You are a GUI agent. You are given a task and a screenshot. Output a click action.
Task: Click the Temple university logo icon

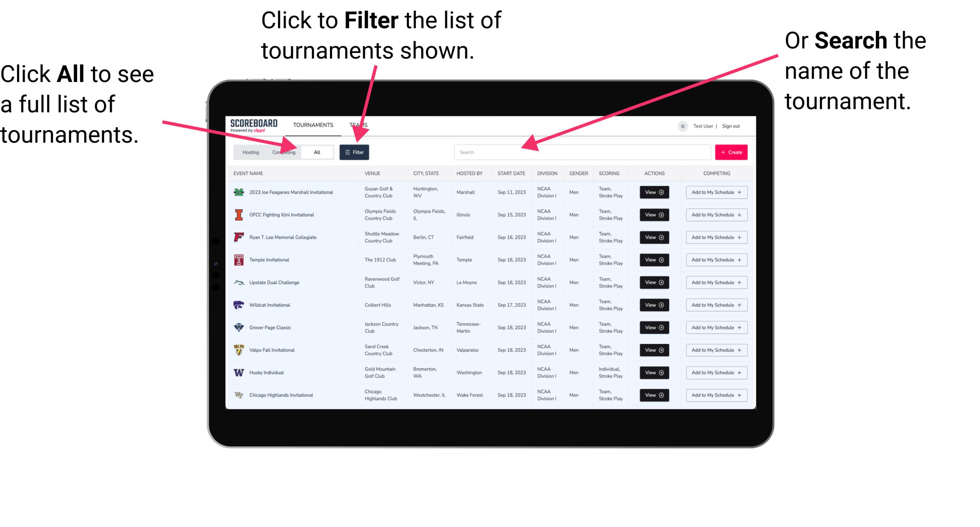coord(238,260)
